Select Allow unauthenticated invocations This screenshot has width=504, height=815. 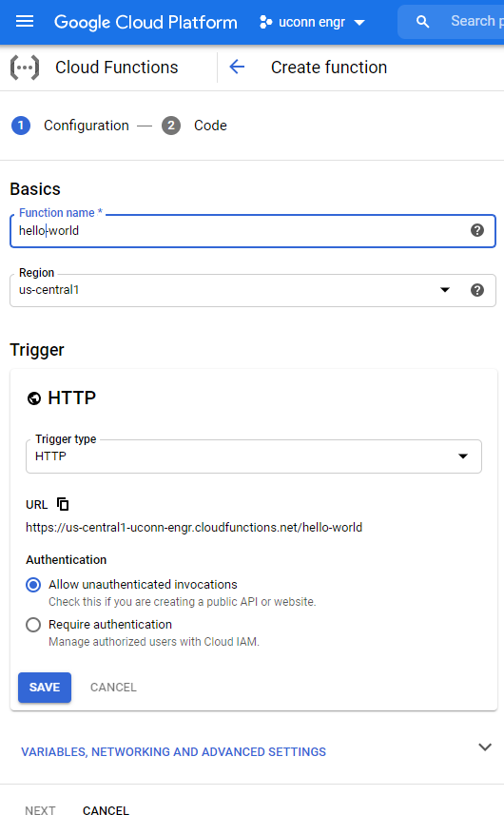33,585
